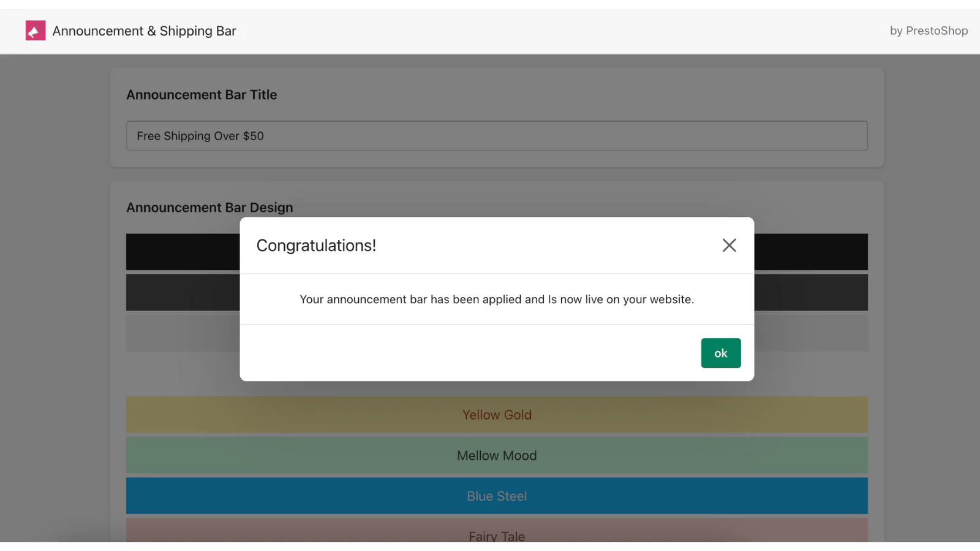Click the Announcement & Shipping Bar app title
Image resolution: width=980 pixels, height=551 pixels.
click(144, 31)
